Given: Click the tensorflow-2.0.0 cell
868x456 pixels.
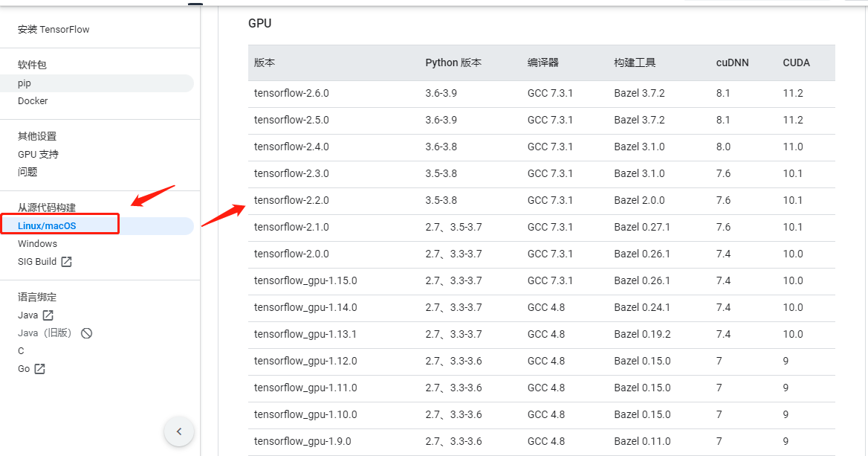Looking at the screenshot, I should [291, 254].
